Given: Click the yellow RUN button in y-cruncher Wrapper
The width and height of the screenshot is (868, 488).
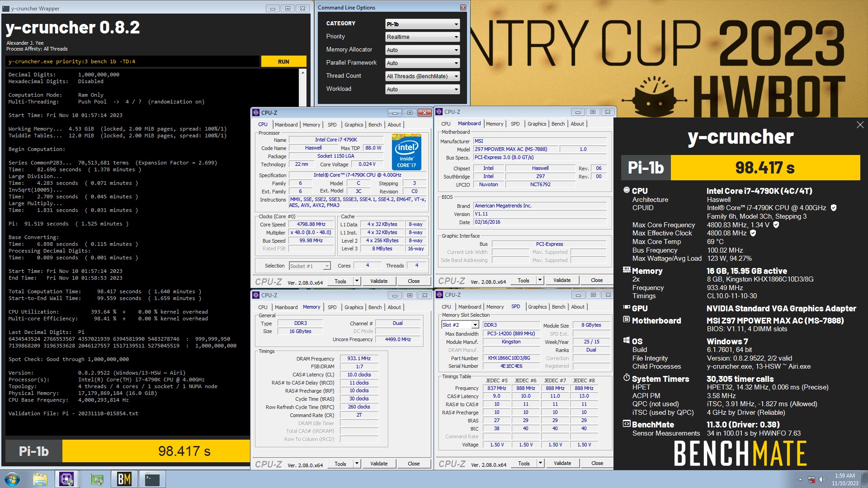Looking at the screenshot, I should pyautogui.click(x=283, y=61).
